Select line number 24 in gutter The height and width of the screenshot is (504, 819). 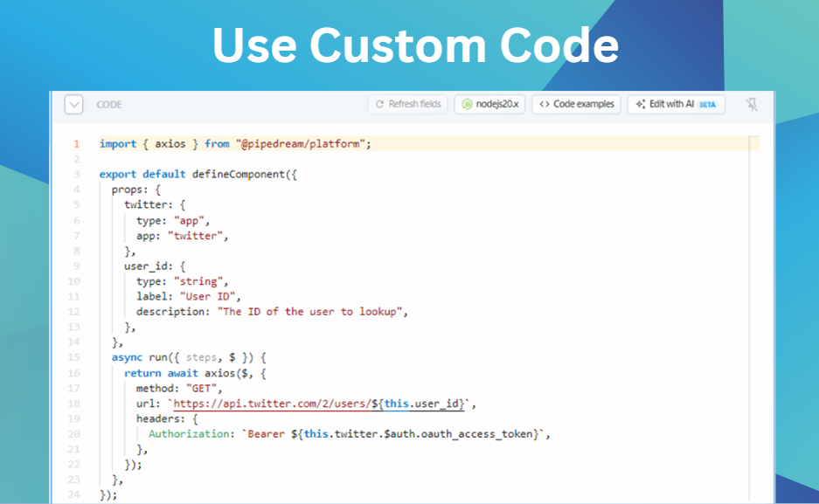(x=74, y=494)
